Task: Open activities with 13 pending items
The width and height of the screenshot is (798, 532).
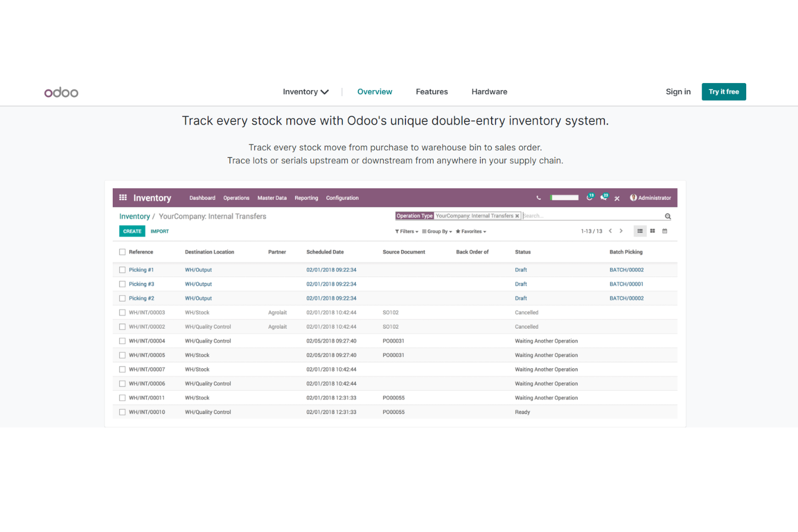Action: (x=589, y=197)
